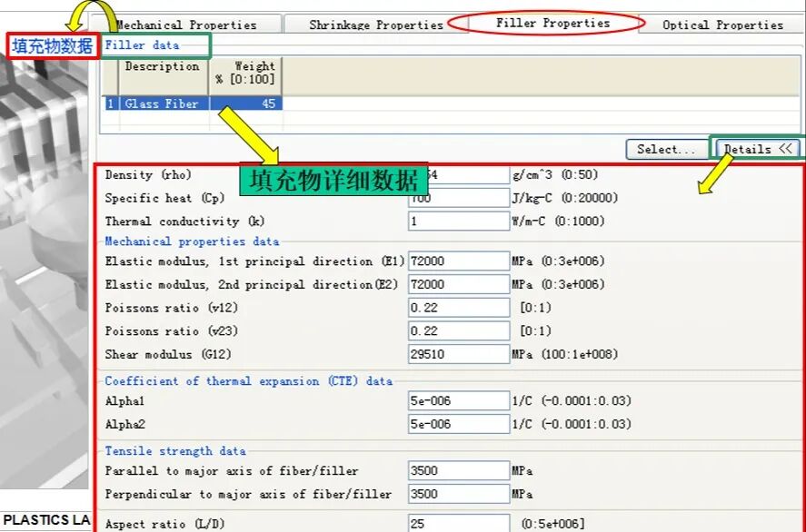Focus the Aspect ratio (L/D) field

coord(459,524)
